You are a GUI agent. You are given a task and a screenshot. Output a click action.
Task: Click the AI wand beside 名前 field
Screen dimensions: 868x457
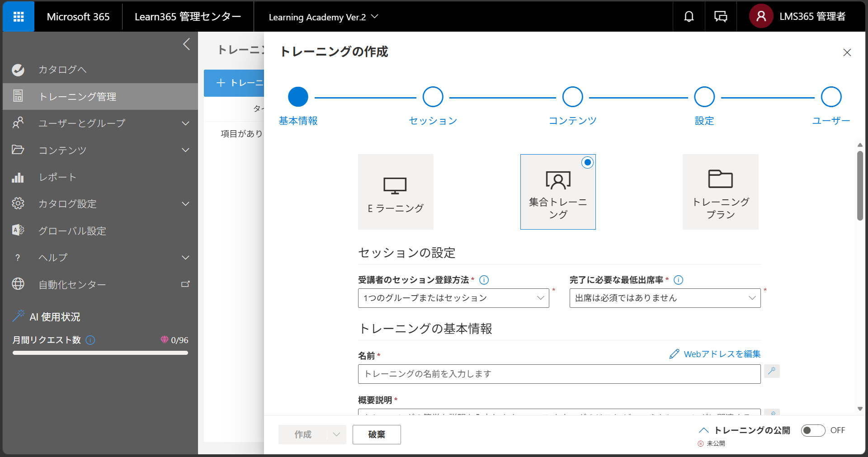tap(772, 371)
